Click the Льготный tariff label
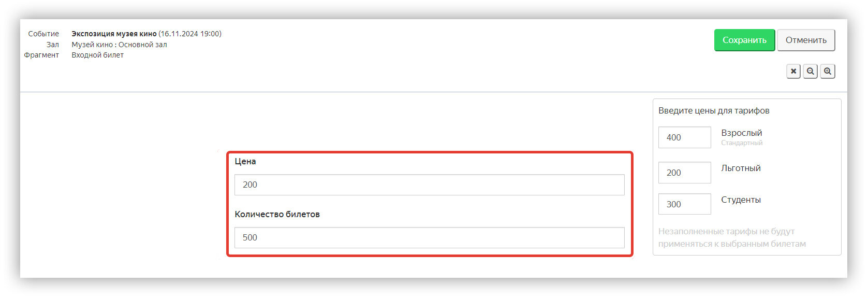 click(741, 168)
